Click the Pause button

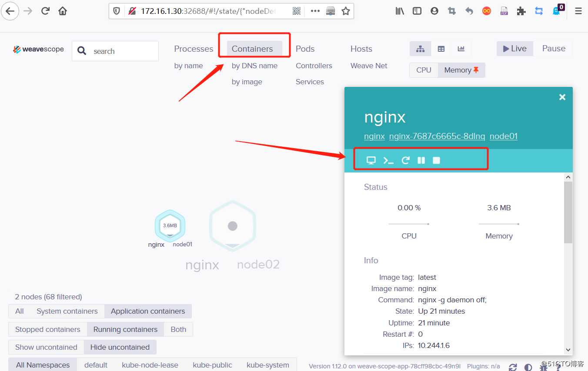coord(554,49)
